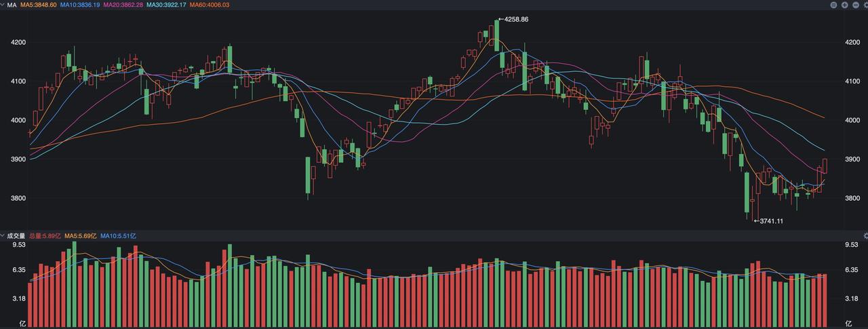This screenshot has width=868, height=329.
Task: Click the 总量:5.89亿 volume label
Action: pos(45,235)
